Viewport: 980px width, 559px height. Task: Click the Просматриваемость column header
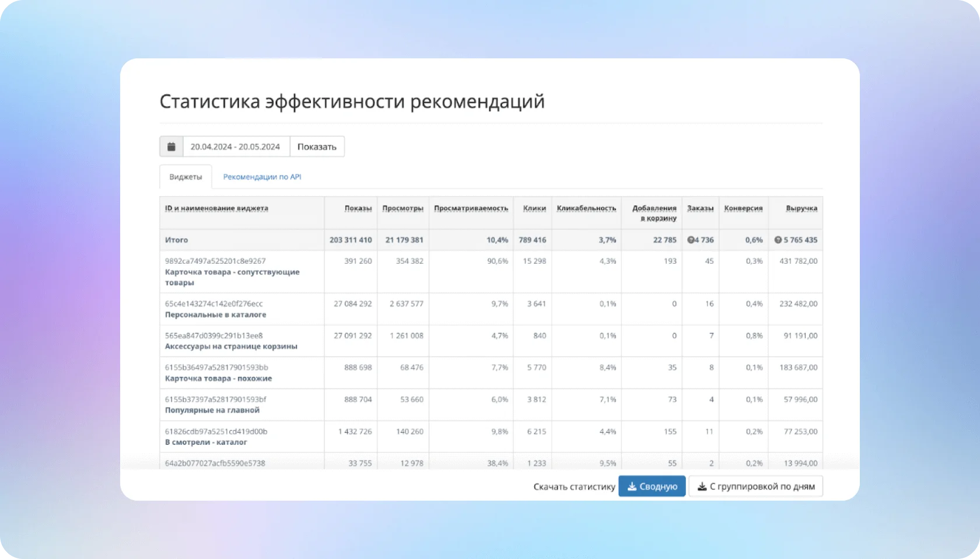click(471, 208)
